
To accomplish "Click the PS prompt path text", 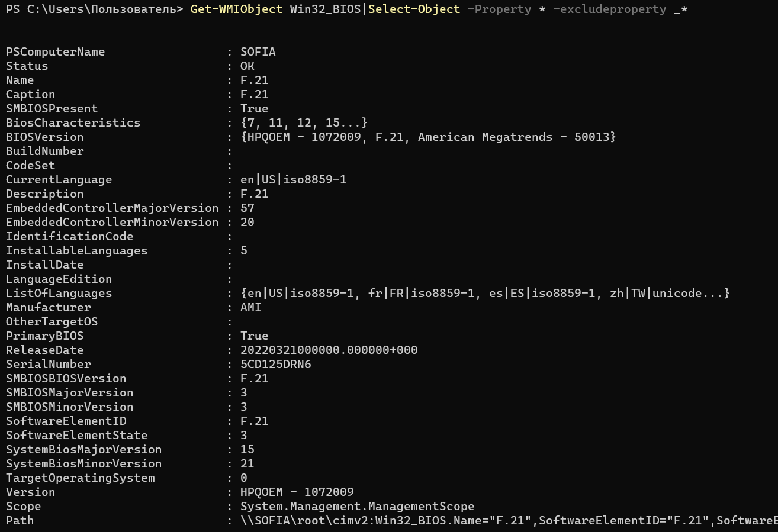I will [94, 9].
